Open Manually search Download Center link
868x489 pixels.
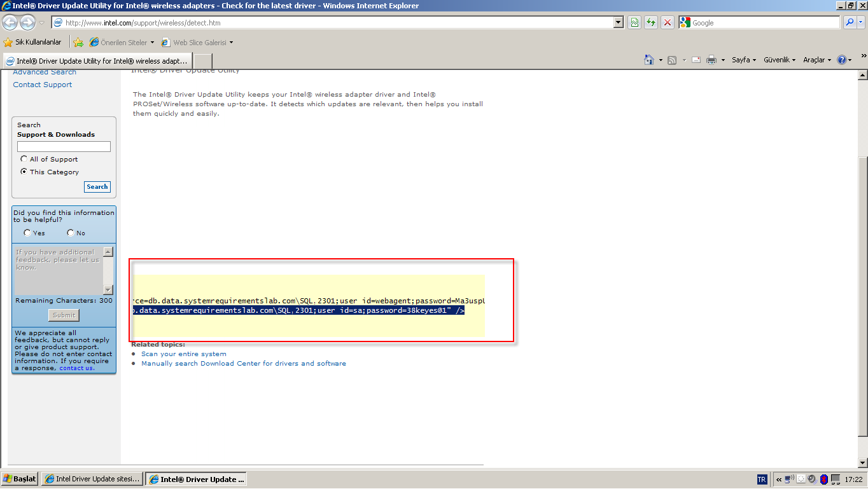244,363
